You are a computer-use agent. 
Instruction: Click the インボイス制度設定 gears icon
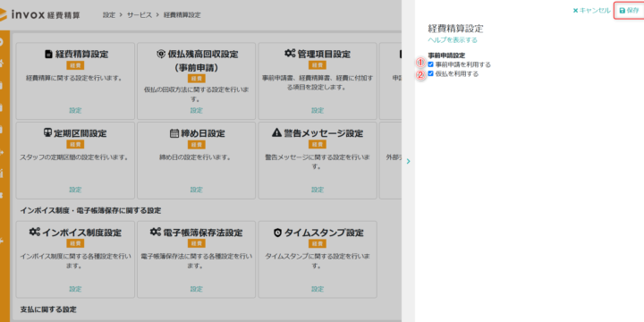click(35, 232)
